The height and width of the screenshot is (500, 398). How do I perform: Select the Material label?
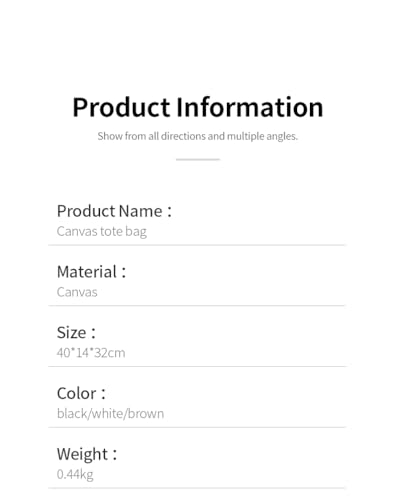[x=91, y=272]
